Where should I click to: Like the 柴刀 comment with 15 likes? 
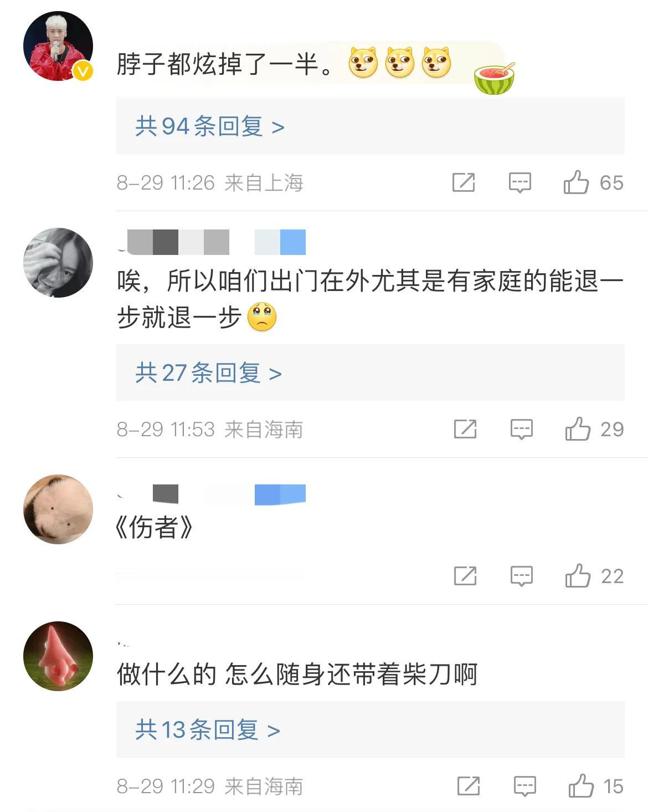point(581,785)
